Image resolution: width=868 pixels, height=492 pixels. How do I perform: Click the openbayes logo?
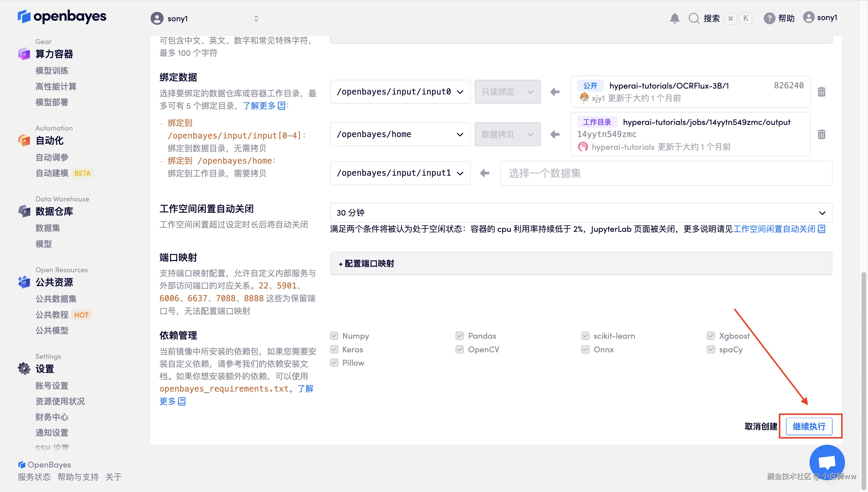point(62,16)
